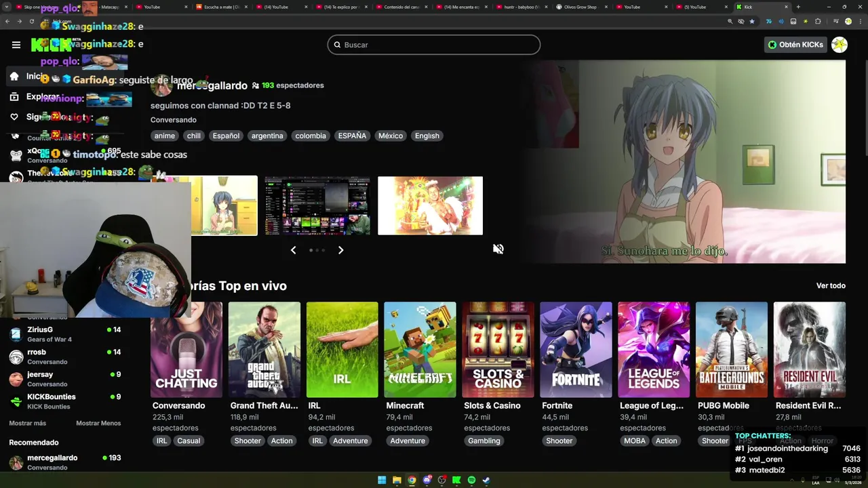Open ZiriusG channel avatar in sidebar
Image resolution: width=868 pixels, height=488 pixels.
pos(16,334)
